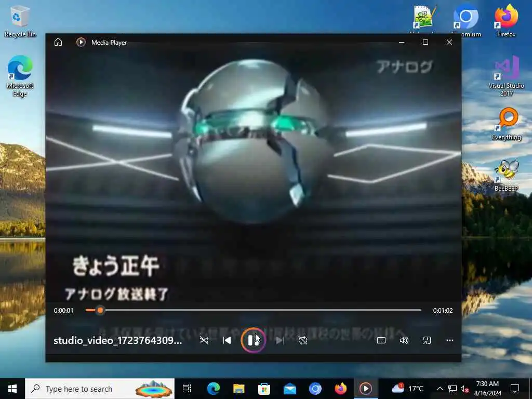Select the Visual Studio 2017 desktop shortcut

click(506, 76)
